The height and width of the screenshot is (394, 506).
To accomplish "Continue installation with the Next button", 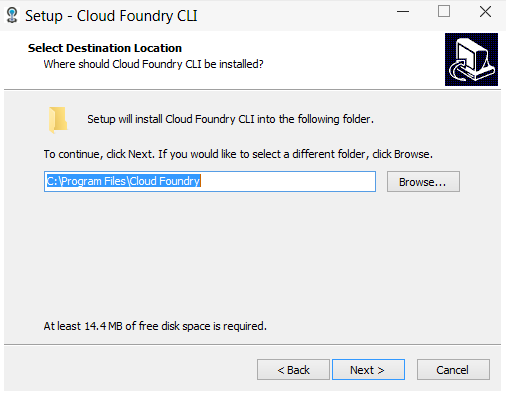I will coord(368,369).
